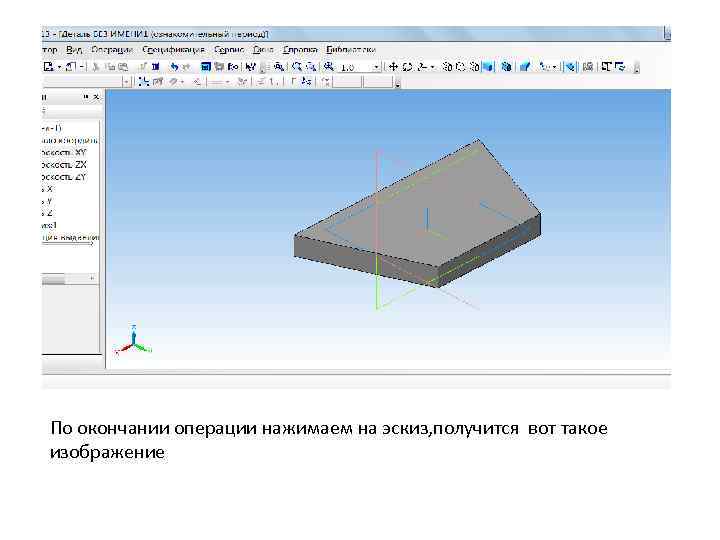Open the Библиотеки menu

click(351, 50)
